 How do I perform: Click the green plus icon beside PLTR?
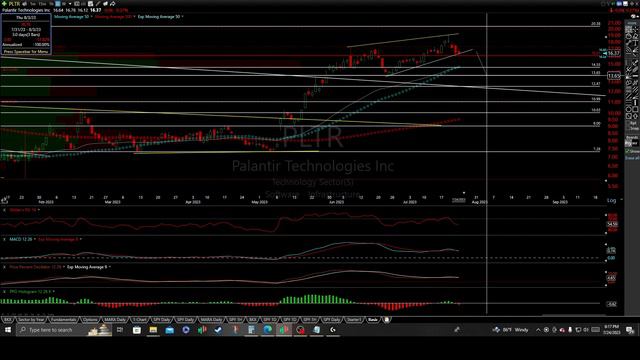4,4
